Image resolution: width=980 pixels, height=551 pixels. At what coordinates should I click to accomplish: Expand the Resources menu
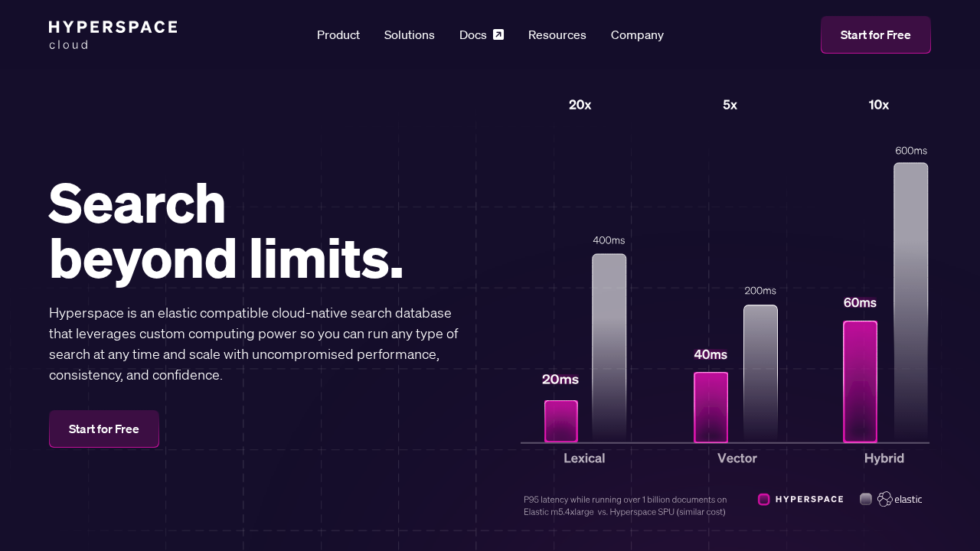[x=557, y=35]
